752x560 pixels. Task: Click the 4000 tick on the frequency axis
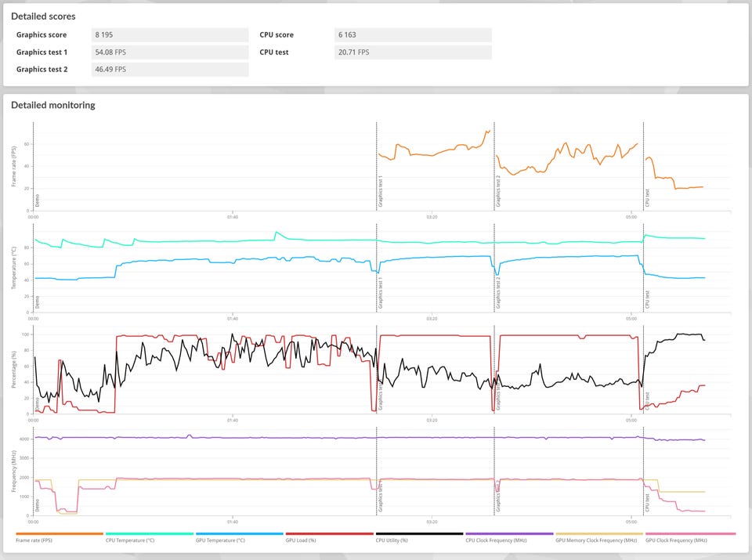pos(25,439)
